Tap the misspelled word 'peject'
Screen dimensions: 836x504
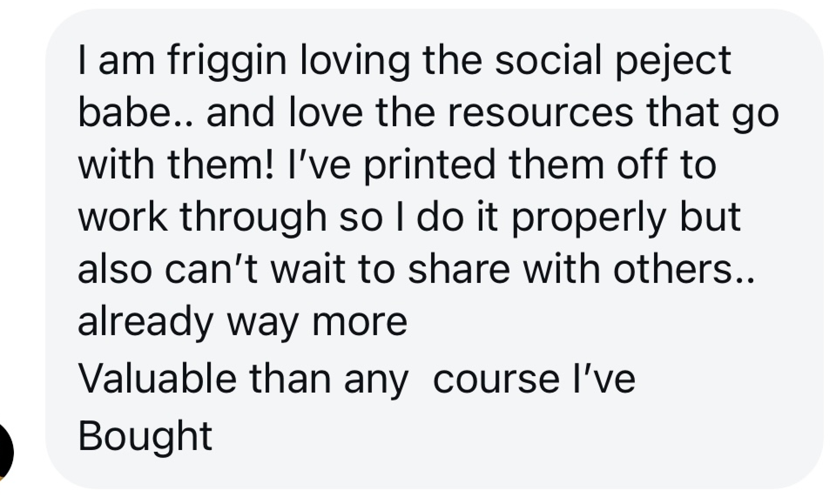(x=673, y=61)
